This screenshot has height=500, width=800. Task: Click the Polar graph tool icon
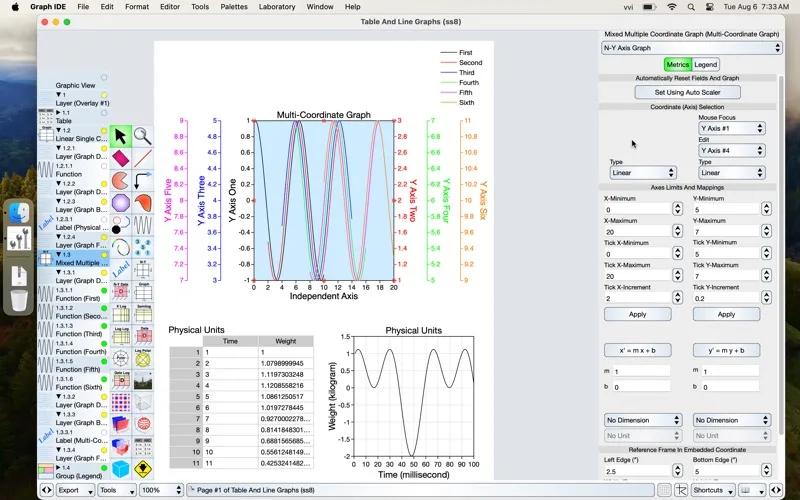pyautogui.click(x=120, y=357)
